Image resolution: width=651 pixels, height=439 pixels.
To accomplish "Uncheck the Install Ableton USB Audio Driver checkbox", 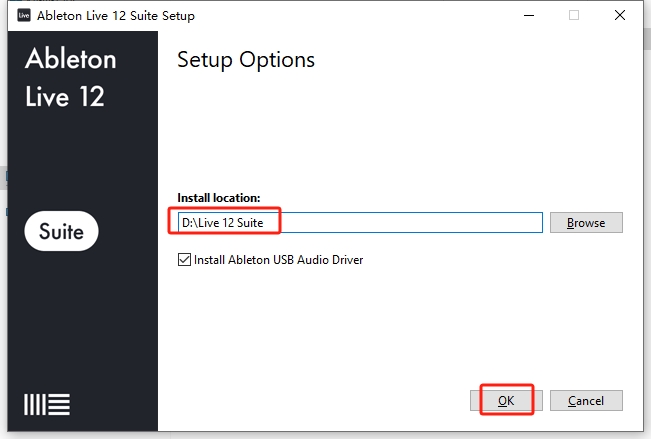I will point(184,260).
